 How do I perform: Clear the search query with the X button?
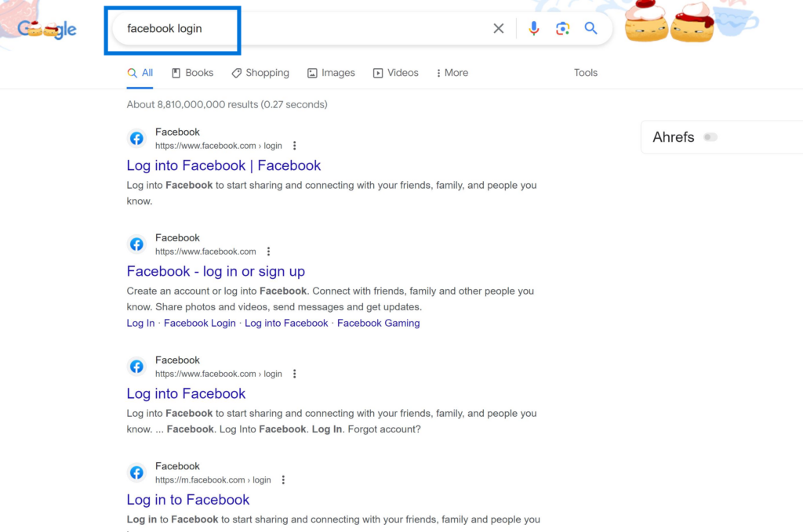click(498, 27)
